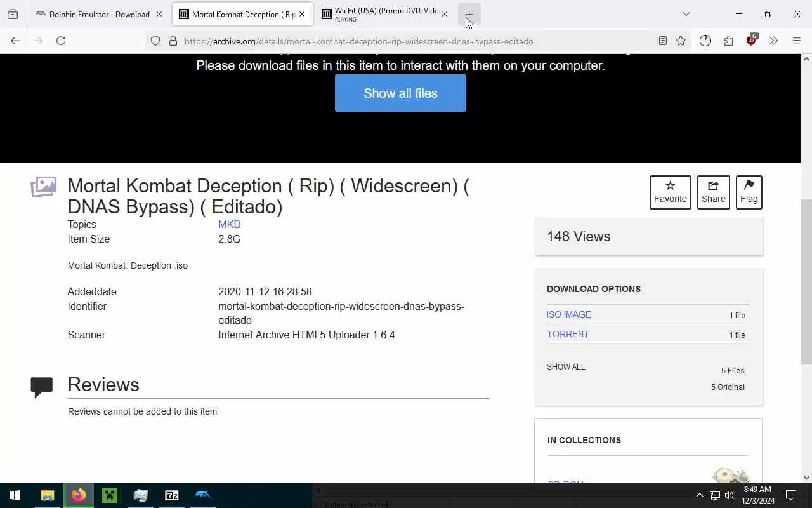The width and height of the screenshot is (812, 508).
Task: Select the 148 Views text
Action: (x=579, y=236)
